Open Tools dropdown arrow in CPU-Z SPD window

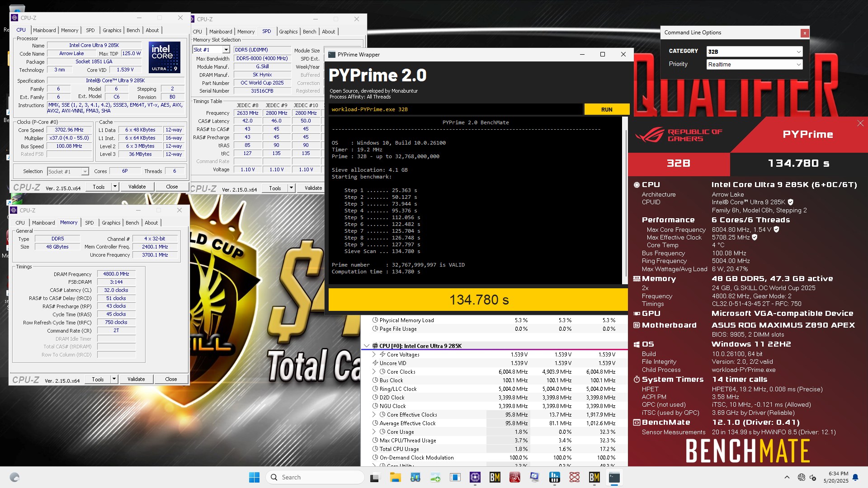tap(291, 188)
